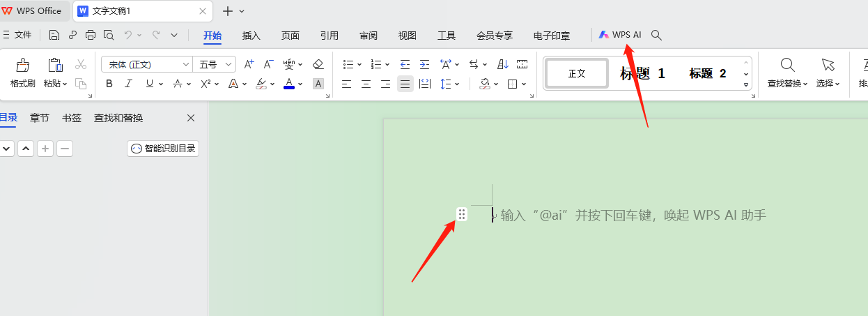The image size is (868, 316).
Task: Toggle Italic formatting
Action: pos(129,84)
